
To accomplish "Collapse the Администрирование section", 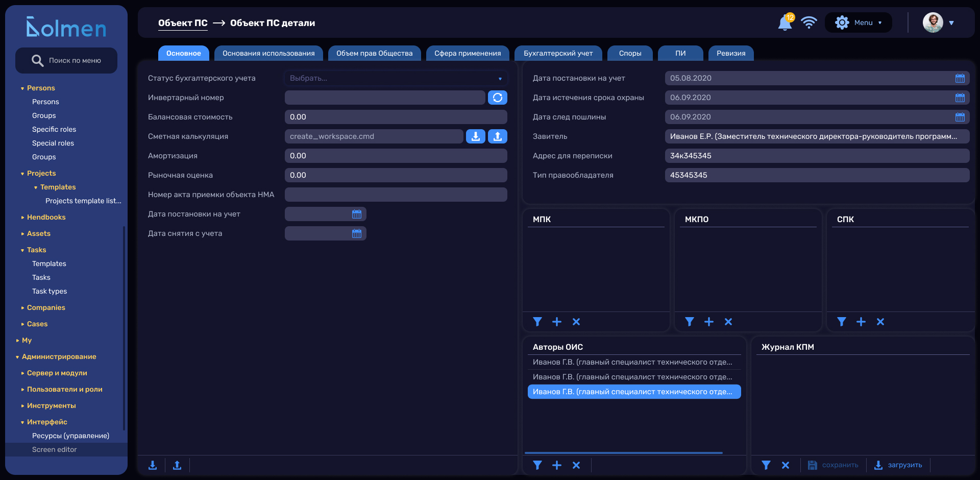I will pos(17,357).
